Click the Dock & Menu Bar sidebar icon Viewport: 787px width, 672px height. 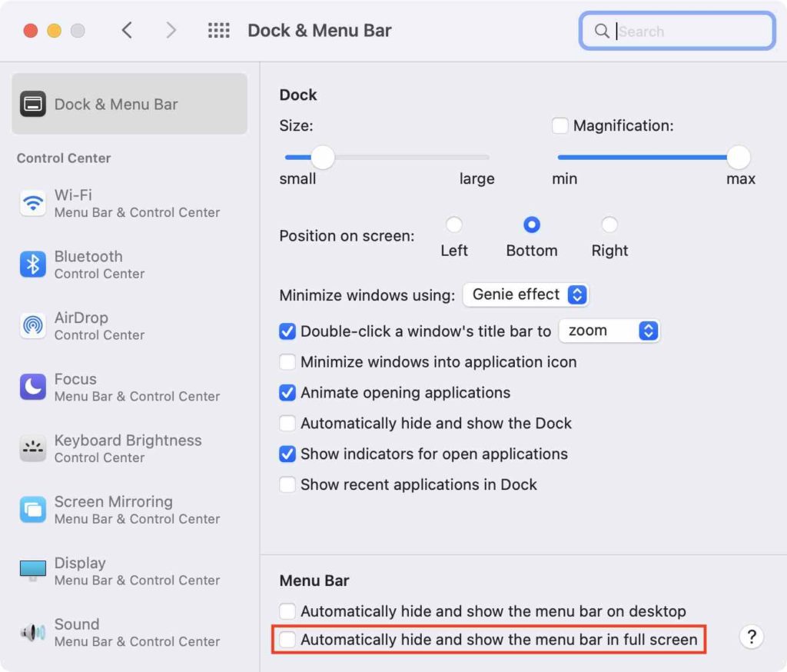click(x=32, y=104)
